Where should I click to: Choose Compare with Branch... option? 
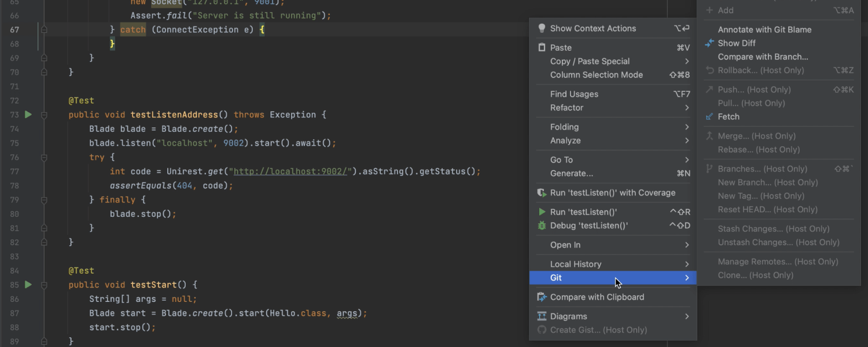[x=763, y=57]
